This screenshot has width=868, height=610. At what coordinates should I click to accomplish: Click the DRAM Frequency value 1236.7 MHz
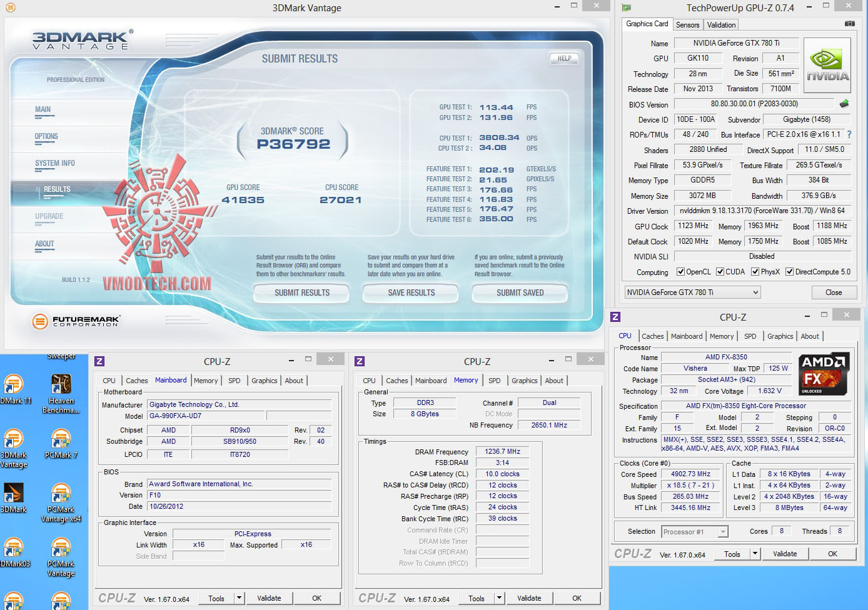[502, 451]
